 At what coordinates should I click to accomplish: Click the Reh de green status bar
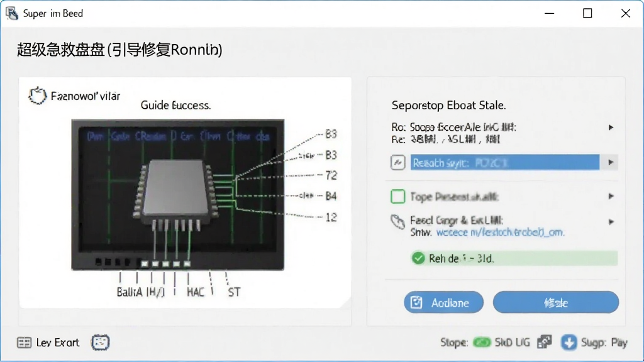pyautogui.click(x=514, y=258)
